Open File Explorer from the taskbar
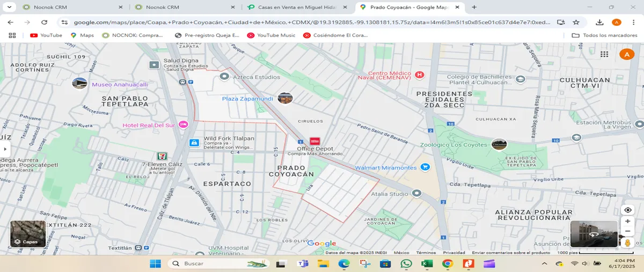 [323, 263]
